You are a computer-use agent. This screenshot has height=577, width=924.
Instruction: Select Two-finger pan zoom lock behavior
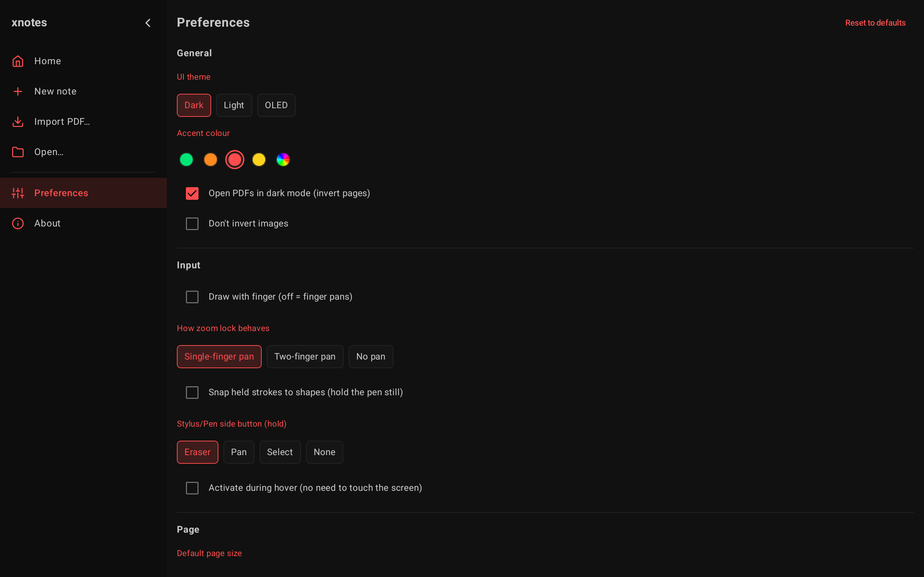pos(305,357)
